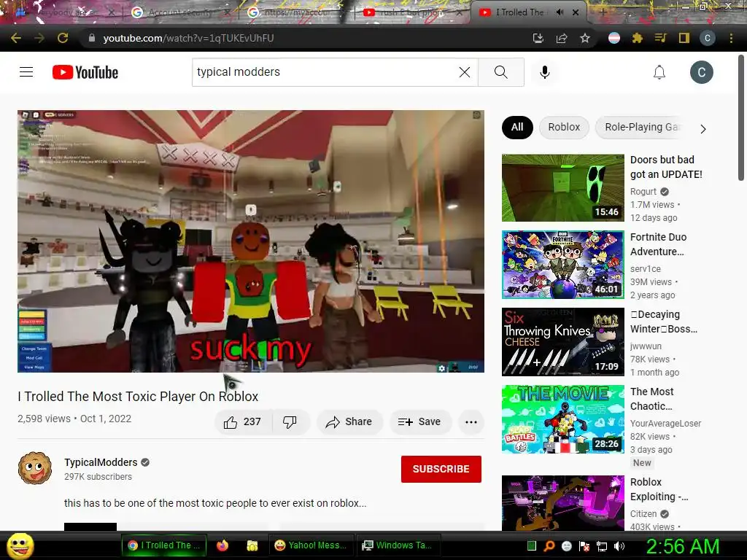Save the video to a playlist

[x=419, y=422]
